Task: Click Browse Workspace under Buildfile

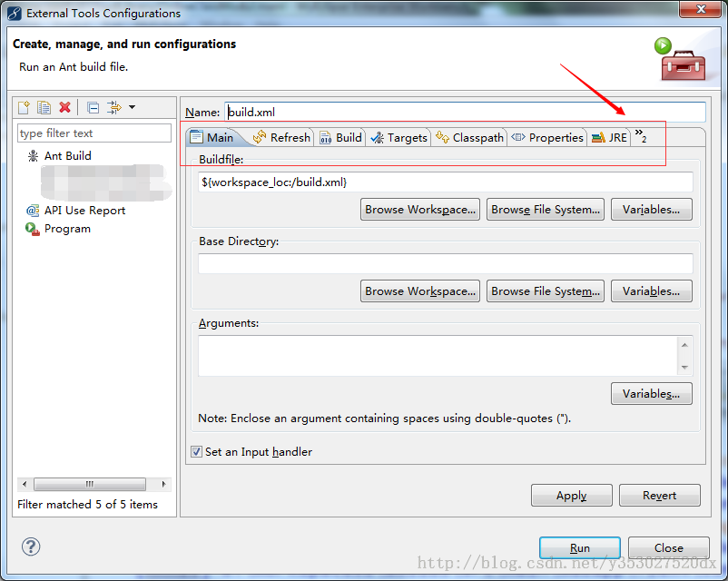Action: [x=419, y=210]
